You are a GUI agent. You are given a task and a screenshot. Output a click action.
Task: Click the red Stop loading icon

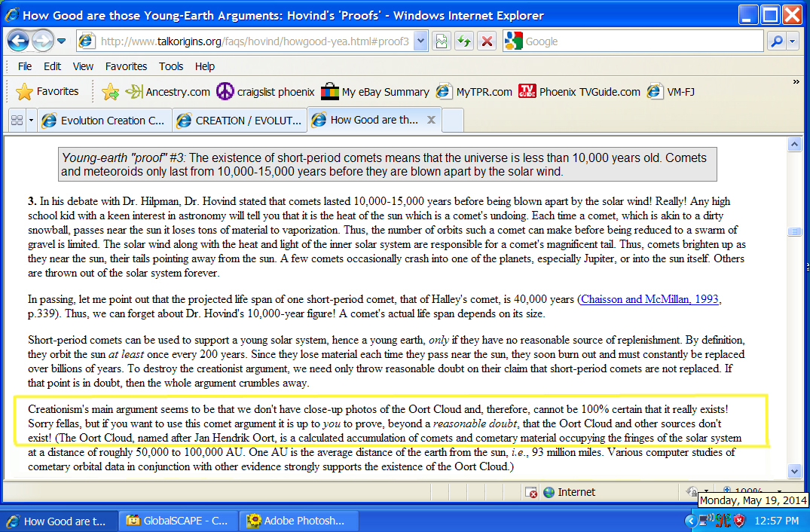(x=487, y=41)
